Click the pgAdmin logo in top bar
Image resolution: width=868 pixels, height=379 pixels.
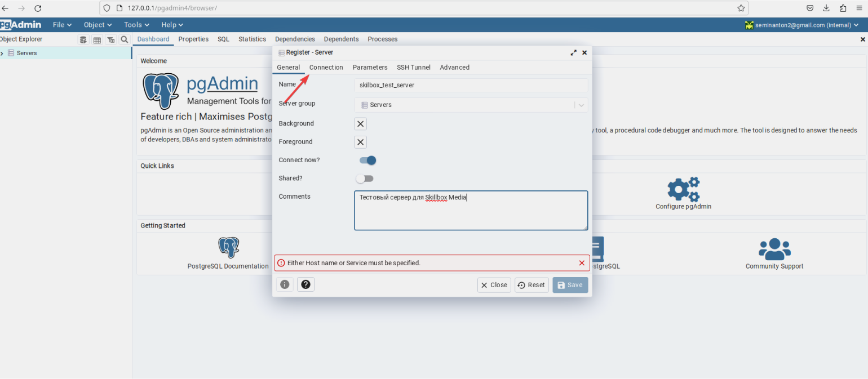(x=21, y=25)
